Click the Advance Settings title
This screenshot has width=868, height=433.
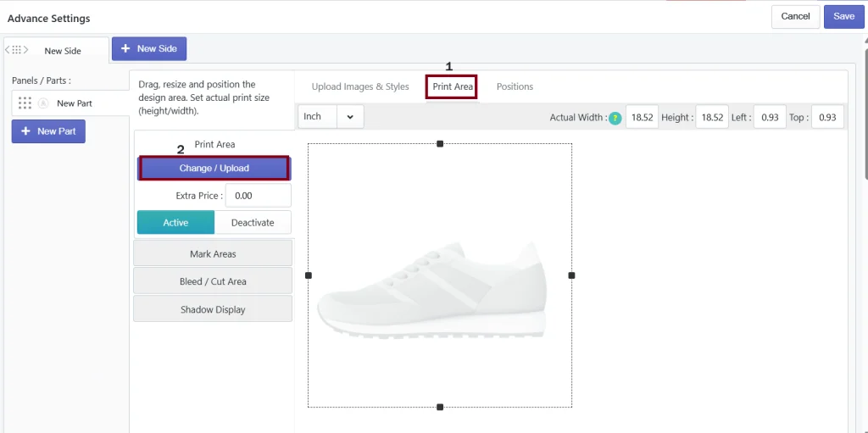click(x=48, y=19)
